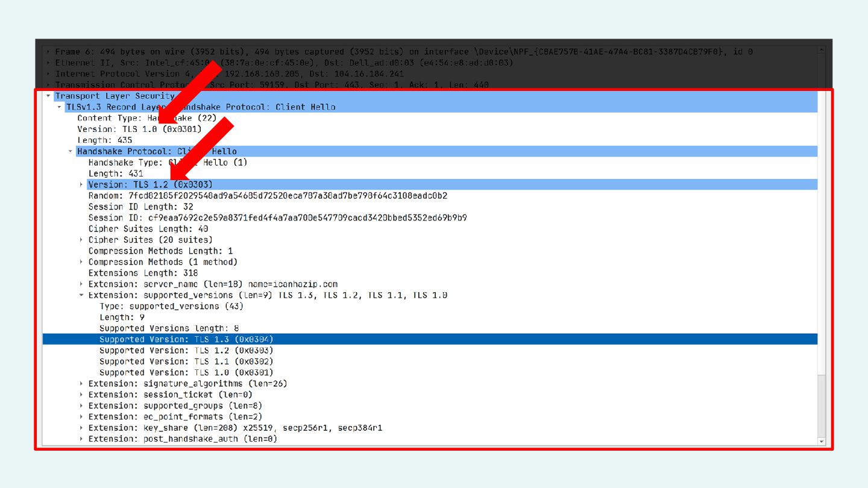
Task: Expand Cipher Suites (20 suites)
Action: pos(82,240)
